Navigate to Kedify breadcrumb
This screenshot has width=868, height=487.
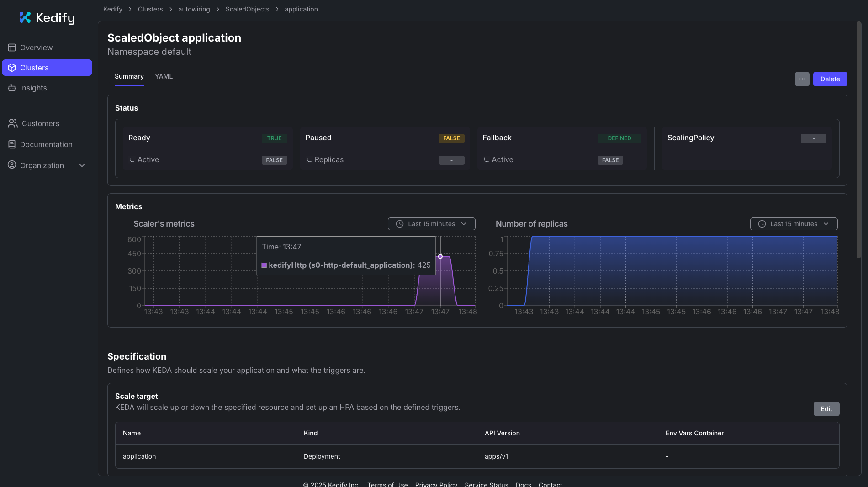(x=113, y=9)
